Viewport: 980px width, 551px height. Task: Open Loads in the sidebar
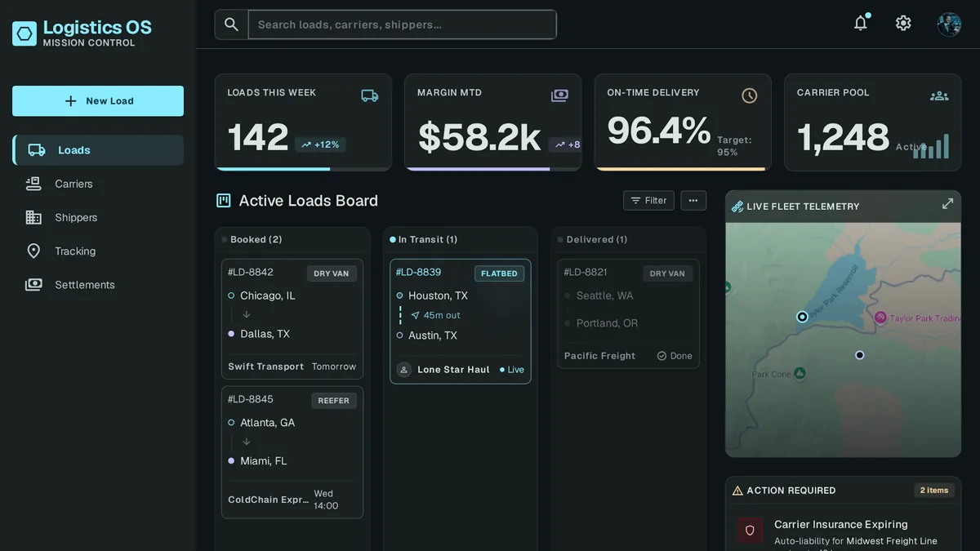98,150
